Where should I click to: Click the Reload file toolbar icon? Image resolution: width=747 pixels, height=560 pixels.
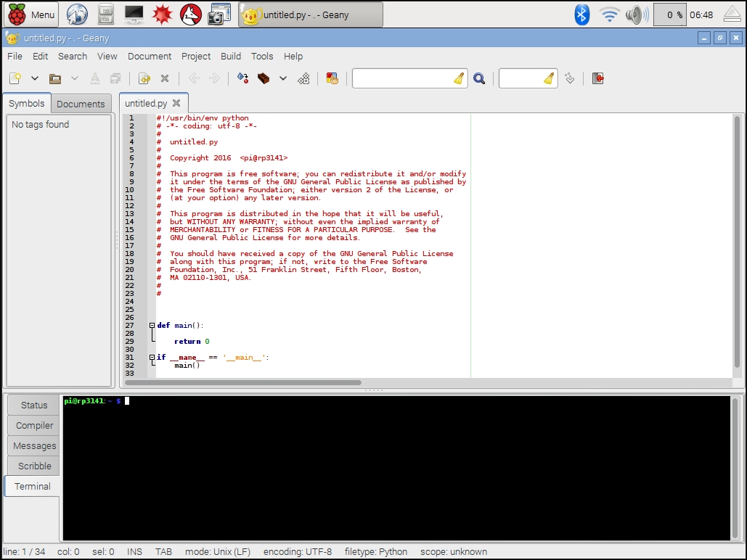[144, 78]
